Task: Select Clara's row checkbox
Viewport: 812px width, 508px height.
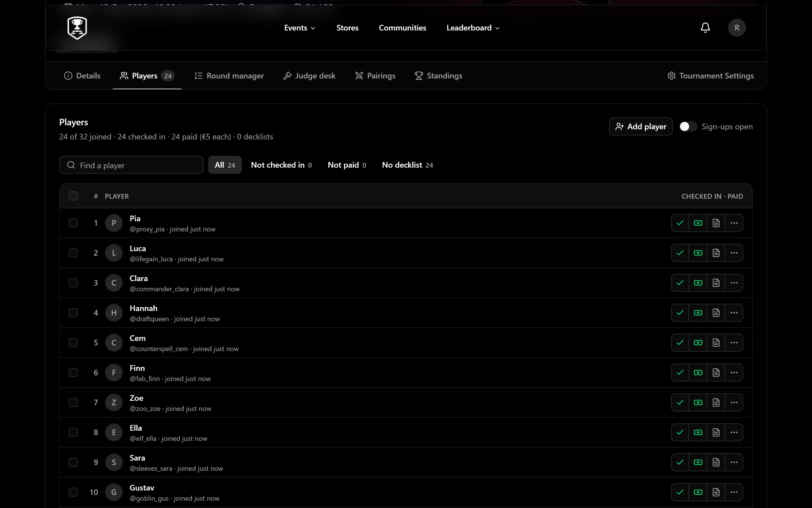Action: 73,283
